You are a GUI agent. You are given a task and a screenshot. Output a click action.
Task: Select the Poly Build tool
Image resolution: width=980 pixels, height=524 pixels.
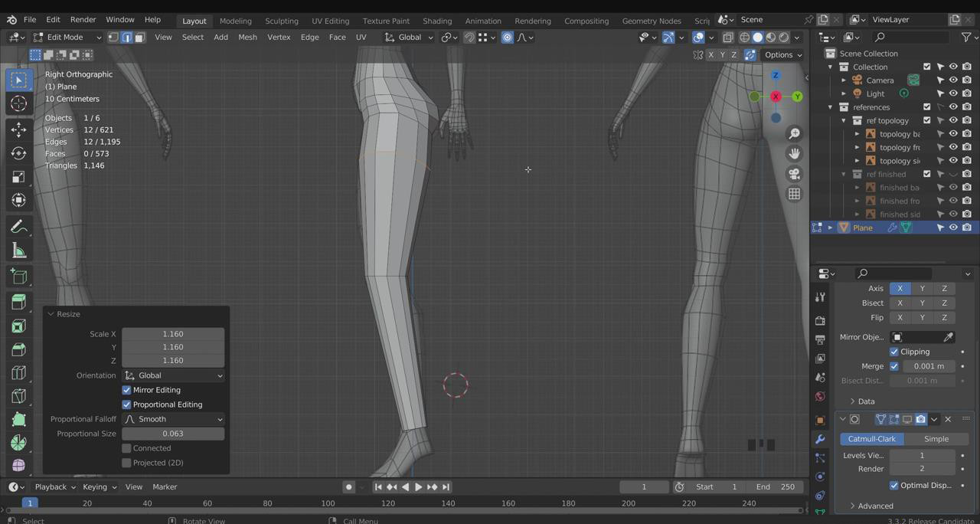pyautogui.click(x=19, y=420)
